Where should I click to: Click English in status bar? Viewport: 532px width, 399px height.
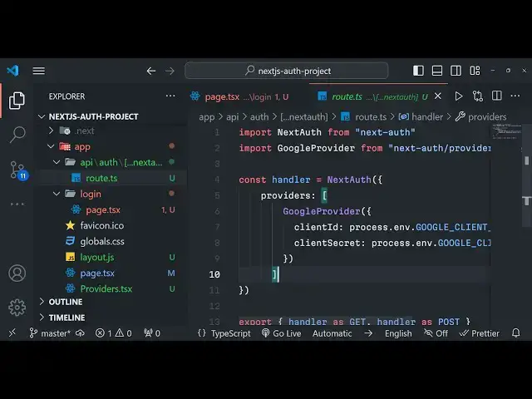pos(398,333)
